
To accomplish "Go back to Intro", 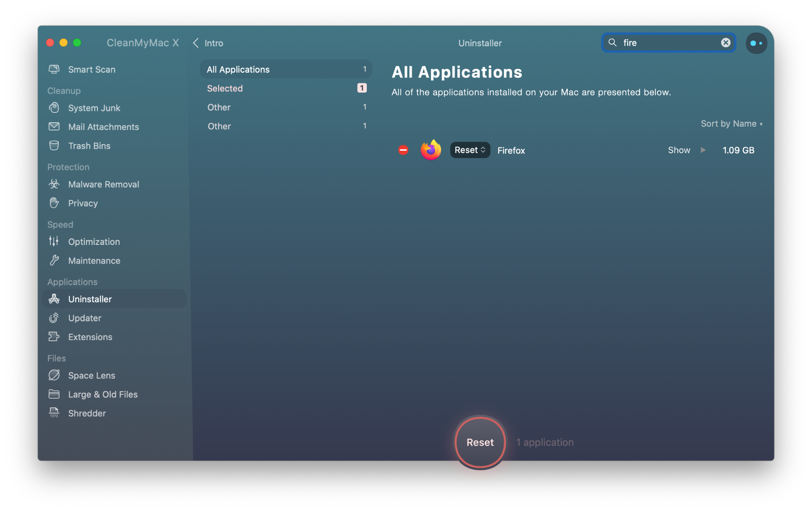I will (208, 43).
